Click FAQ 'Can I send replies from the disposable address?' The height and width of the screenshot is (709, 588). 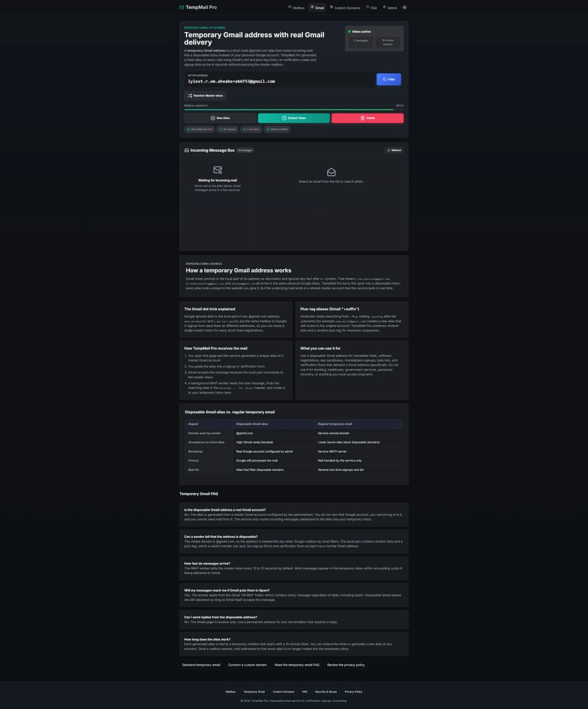coord(220,617)
